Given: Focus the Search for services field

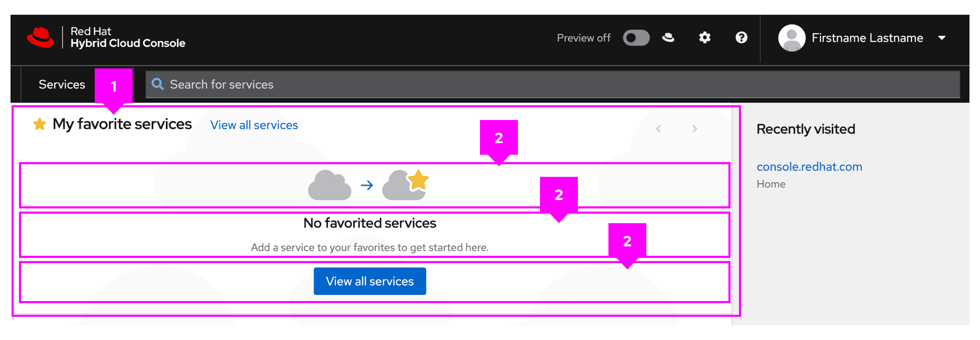Looking at the screenshot, I should click(x=553, y=84).
